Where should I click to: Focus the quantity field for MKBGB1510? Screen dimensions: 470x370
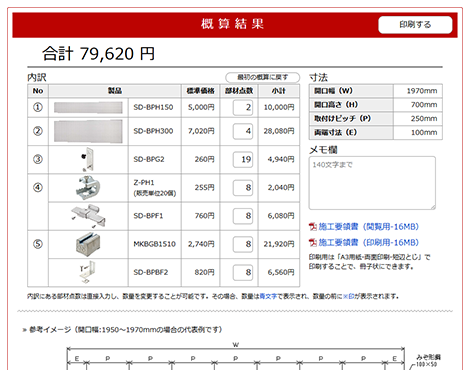click(243, 244)
